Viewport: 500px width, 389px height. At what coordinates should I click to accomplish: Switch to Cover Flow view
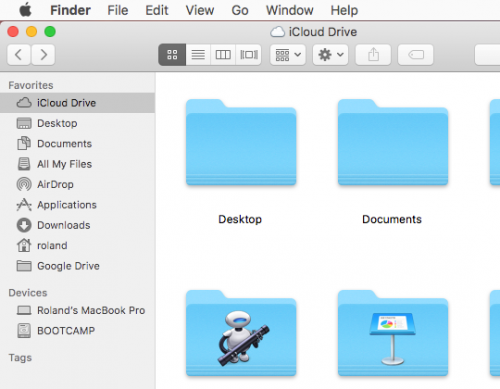point(249,55)
